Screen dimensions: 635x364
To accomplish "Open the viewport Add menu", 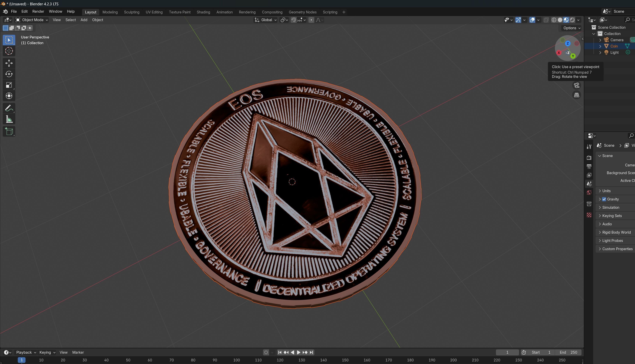I will tap(84, 20).
